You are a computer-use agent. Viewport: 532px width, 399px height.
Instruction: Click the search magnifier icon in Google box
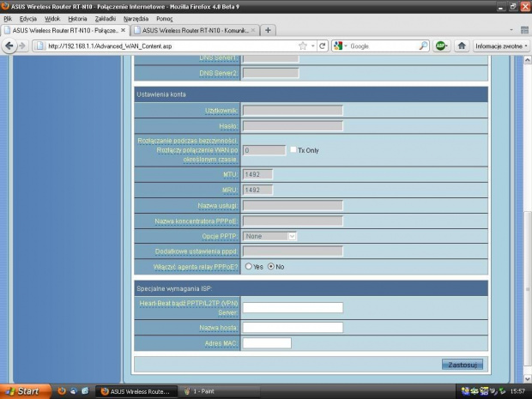(424, 45)
